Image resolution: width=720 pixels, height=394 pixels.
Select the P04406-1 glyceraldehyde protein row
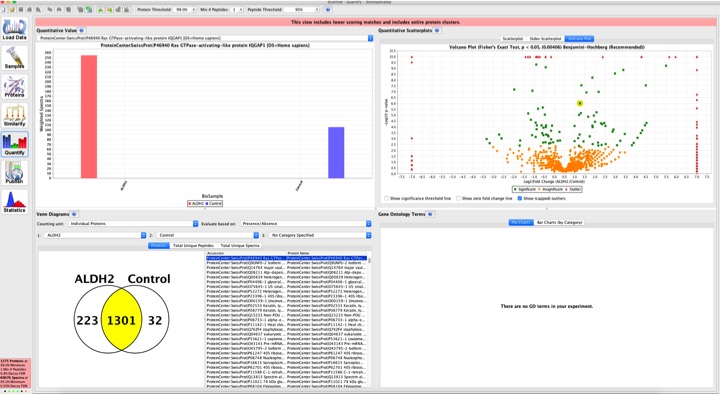pyautogui.click(x=287, y=282)
